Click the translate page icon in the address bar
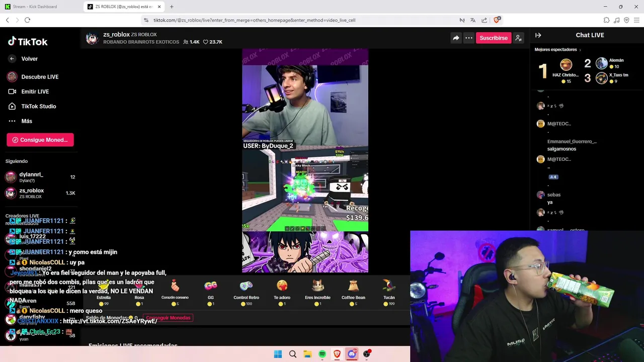Screen dimensions: 644x362 click(x=473, y=20)
